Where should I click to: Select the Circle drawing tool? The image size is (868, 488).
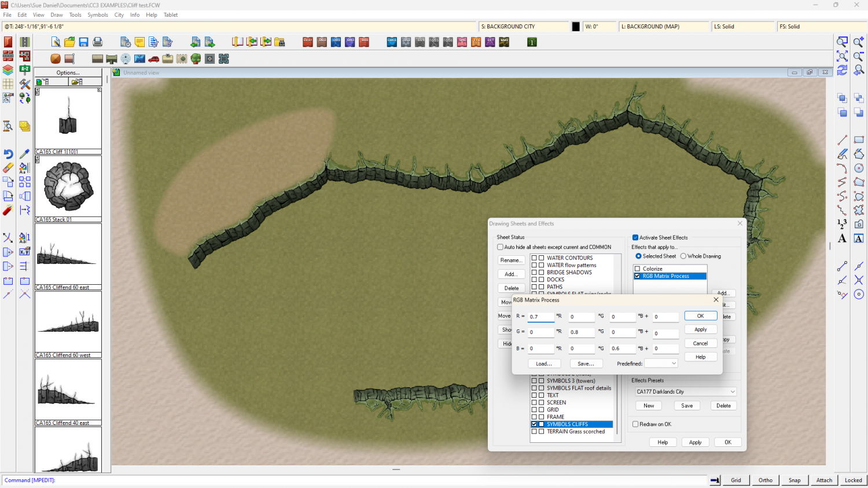859,168
